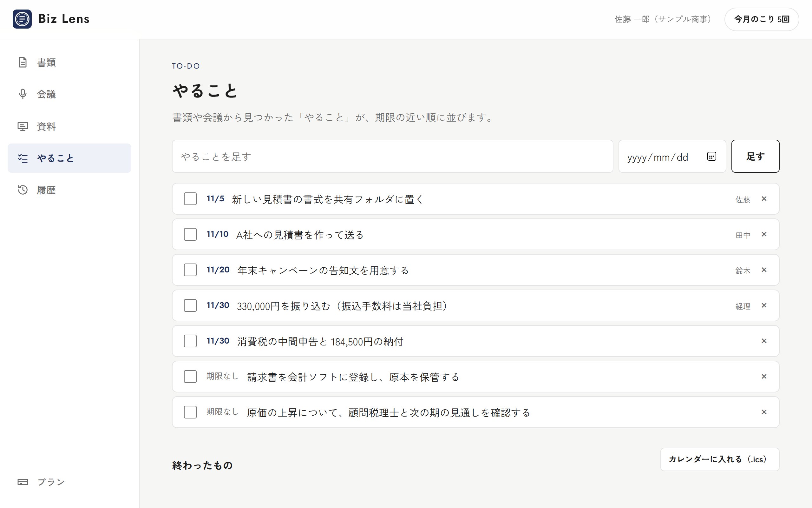Delete the 330,000円を振り込む task with its ×
Image resolution: width=812 pixels, height=508 pixels.
(764, 306)
